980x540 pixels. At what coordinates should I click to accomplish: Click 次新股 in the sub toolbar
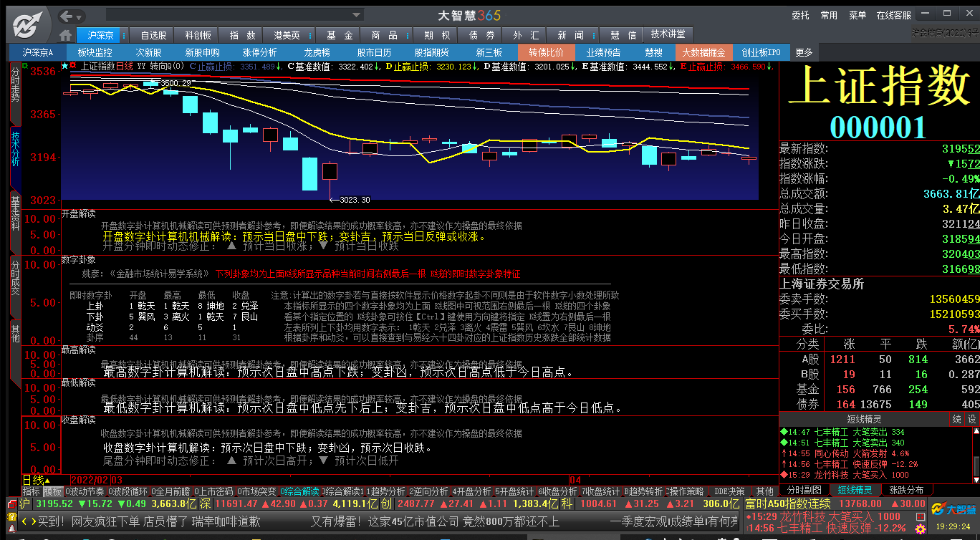tap(149, 52)
